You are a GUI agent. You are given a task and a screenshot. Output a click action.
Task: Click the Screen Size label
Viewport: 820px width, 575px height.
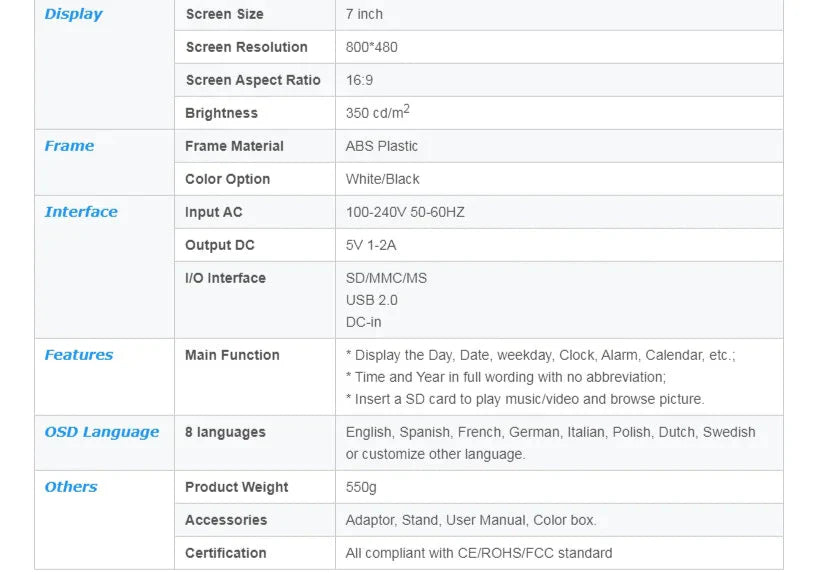[224, 14]
